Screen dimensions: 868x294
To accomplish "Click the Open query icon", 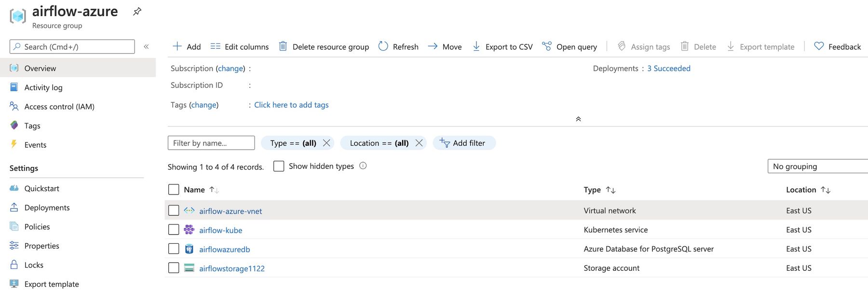I will click(547, 46).
